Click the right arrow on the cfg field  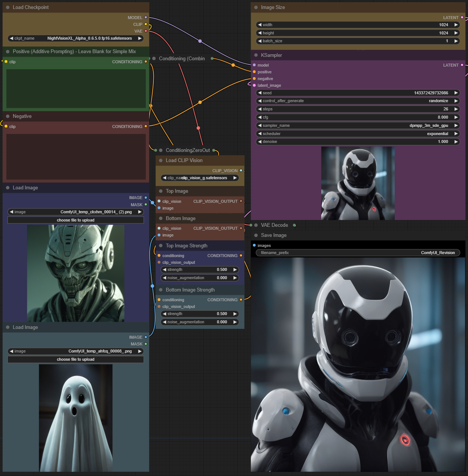point(456,117)
